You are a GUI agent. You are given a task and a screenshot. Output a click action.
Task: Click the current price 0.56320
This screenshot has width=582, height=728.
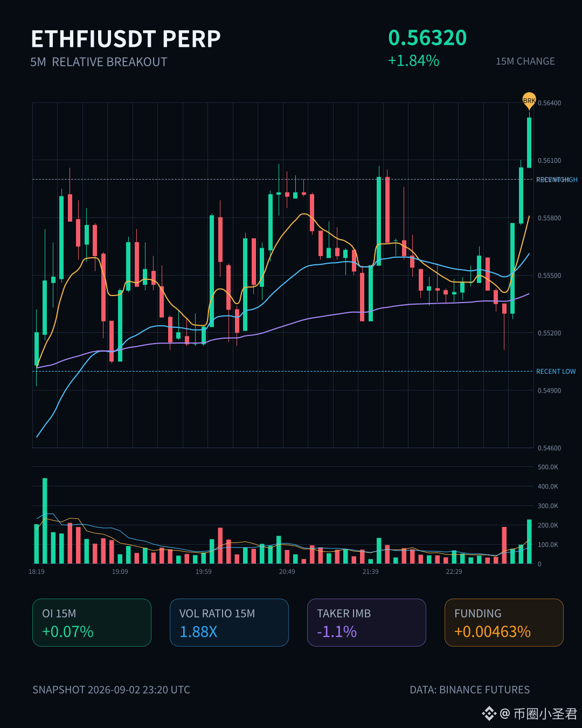427,38
